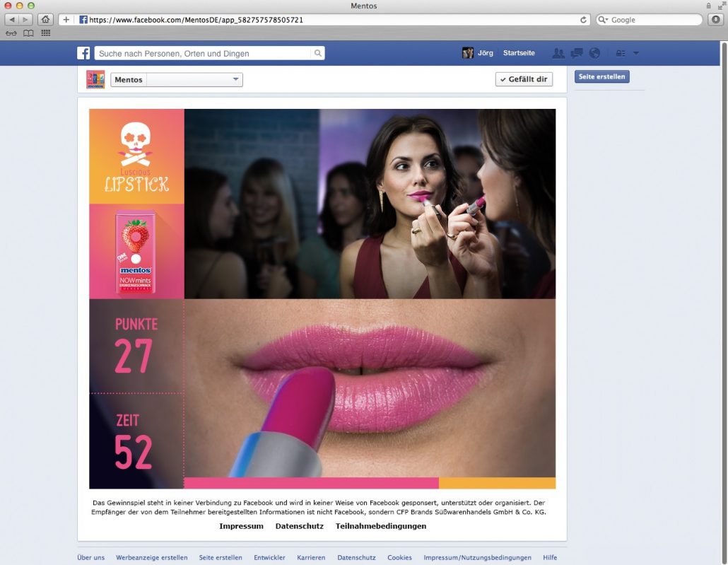
Task: Open 'Werbeanzeige erstellen' footer link
Action: pos(152,557)
